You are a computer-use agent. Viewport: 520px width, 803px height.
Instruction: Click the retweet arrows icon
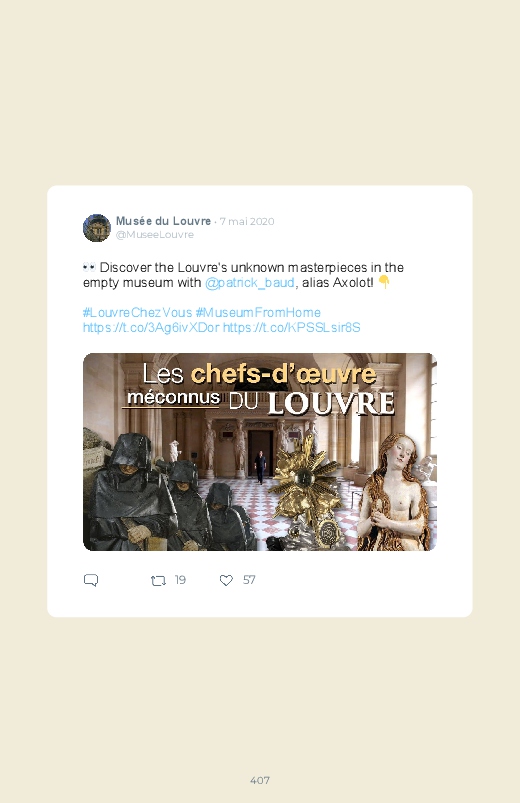pos(158,580)
